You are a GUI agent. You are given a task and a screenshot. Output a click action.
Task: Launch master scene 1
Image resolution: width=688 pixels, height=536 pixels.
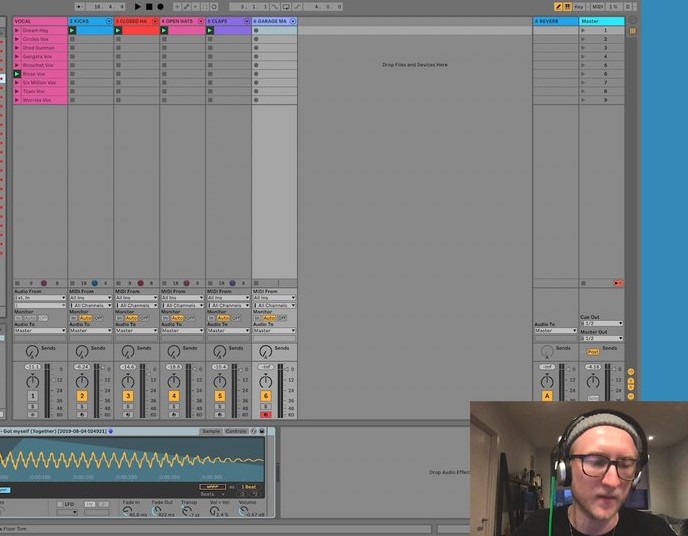pyautogui.click(x=584, y=31)
